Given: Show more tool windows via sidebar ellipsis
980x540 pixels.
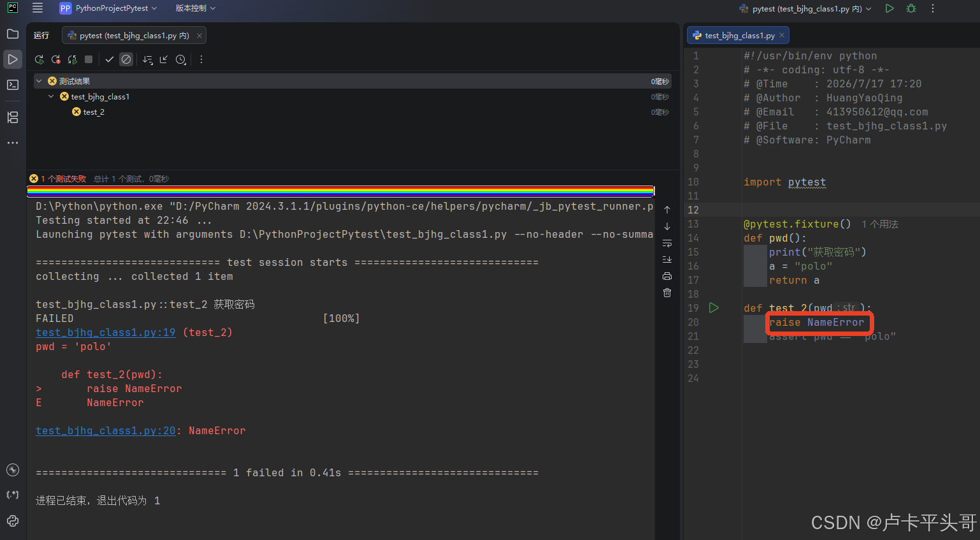Looking at the screenshot, I should (13, 143).
